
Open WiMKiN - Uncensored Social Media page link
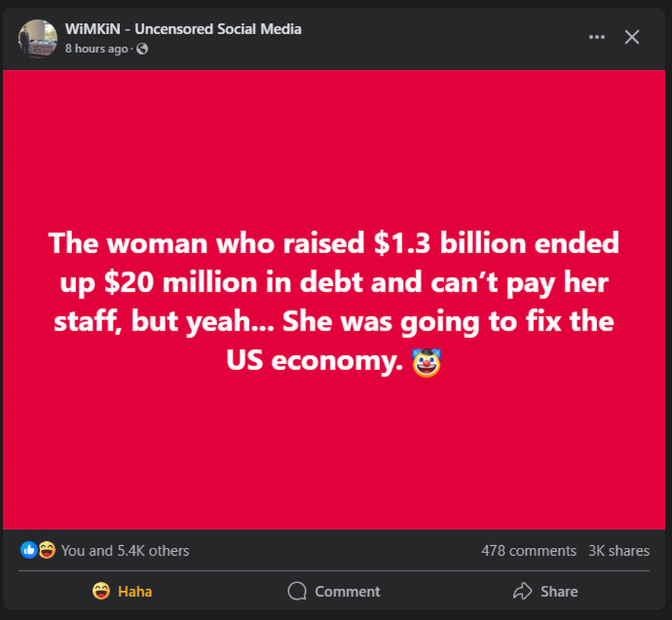[183, 29]
